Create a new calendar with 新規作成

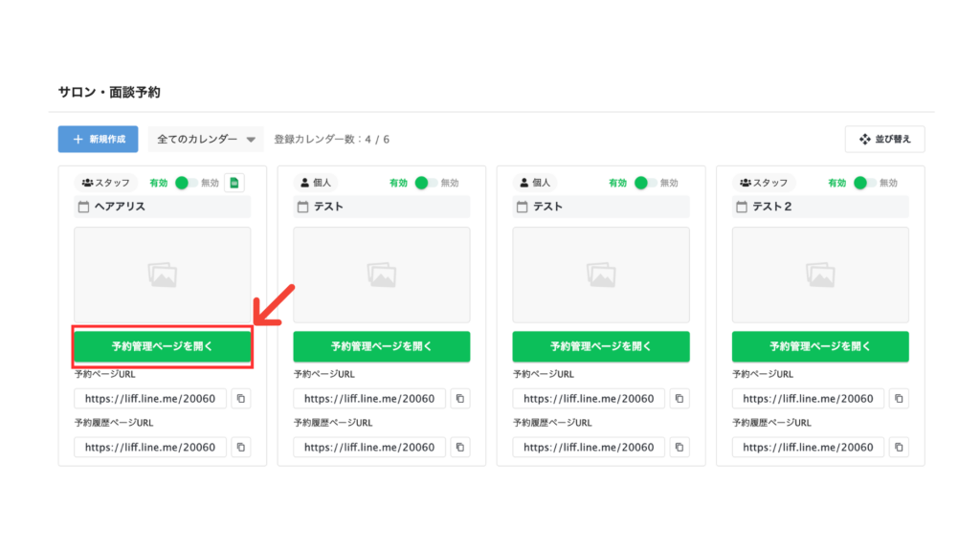pos(99,140)
